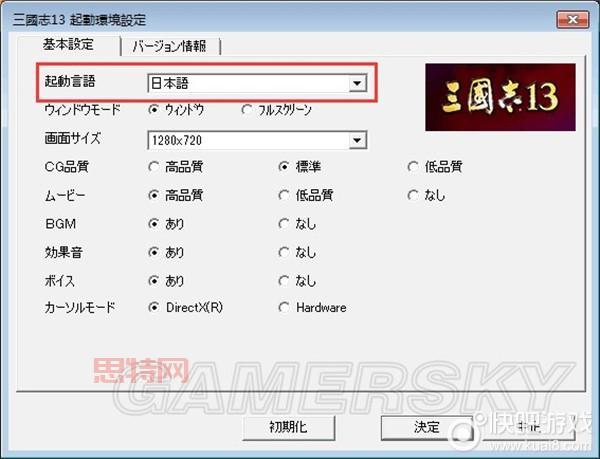
Task: Click the 三國志13 logo banner image
Action: (x=500, y=97)
